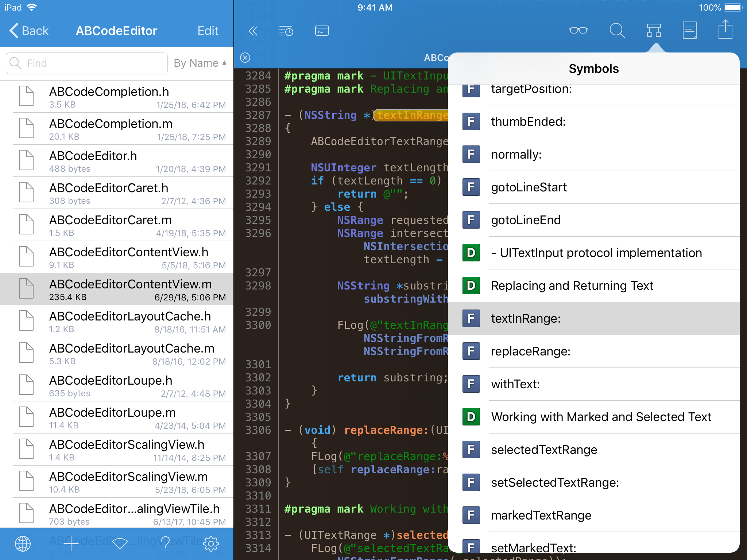747x560 pixels.
Task: Tap inside the Find search field
Action: point(86,63)
